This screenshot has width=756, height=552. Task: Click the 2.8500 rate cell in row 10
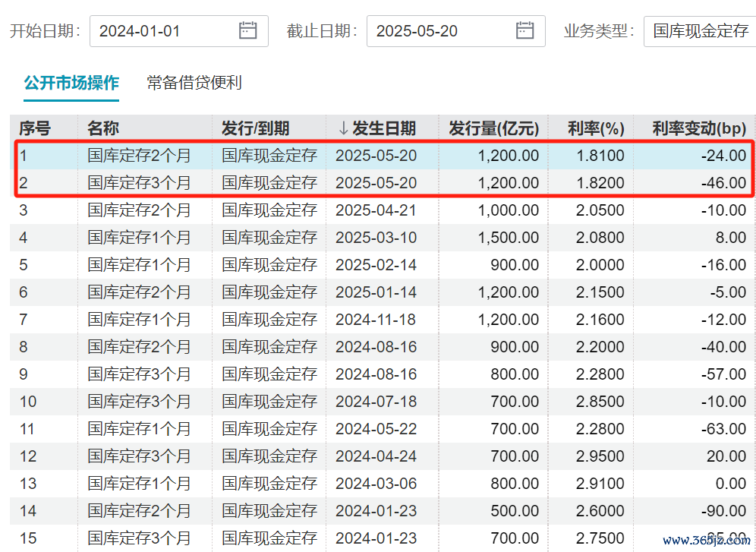point(600,402)
